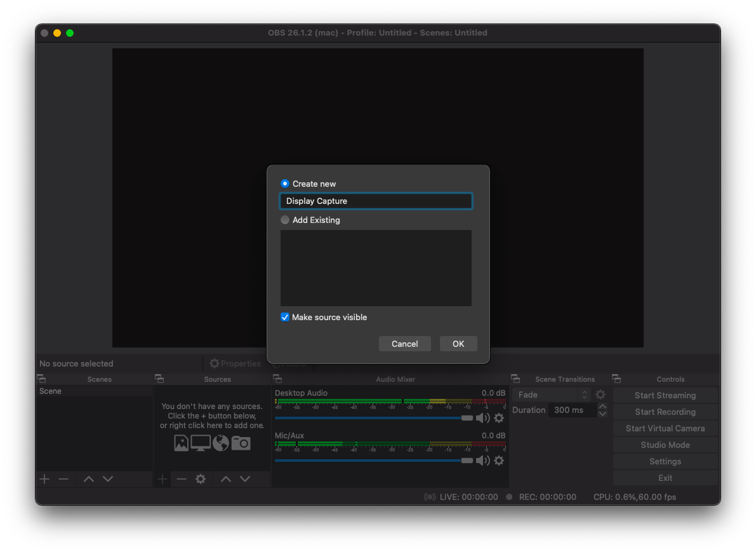
Task: Click the Display Capture name field
Action: point(376,201)
